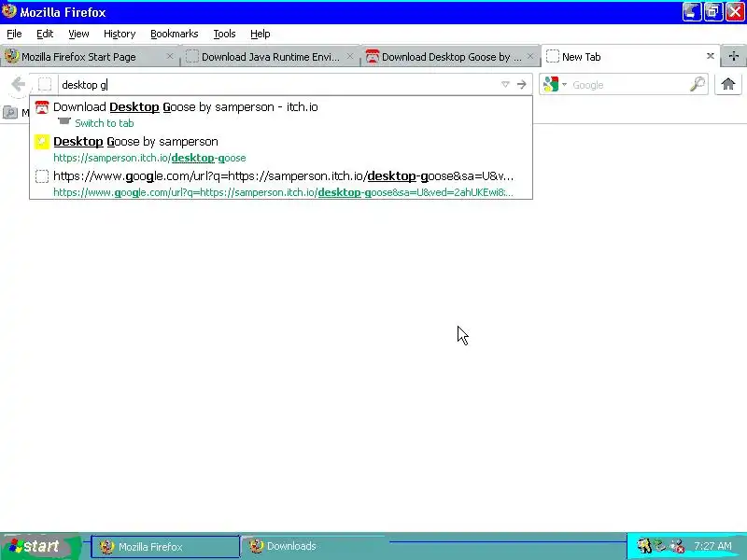Click the second system tray icon

(x=660, y=546)
